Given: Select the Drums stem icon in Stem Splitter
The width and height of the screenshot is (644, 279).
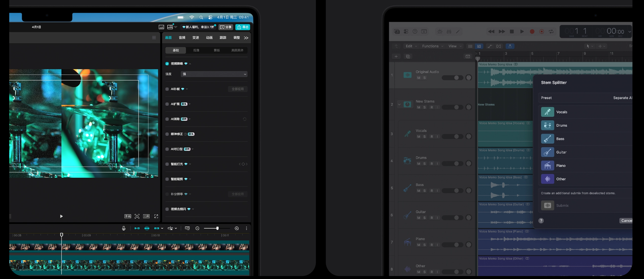Looking at the screenshot, I should [547, 125].
